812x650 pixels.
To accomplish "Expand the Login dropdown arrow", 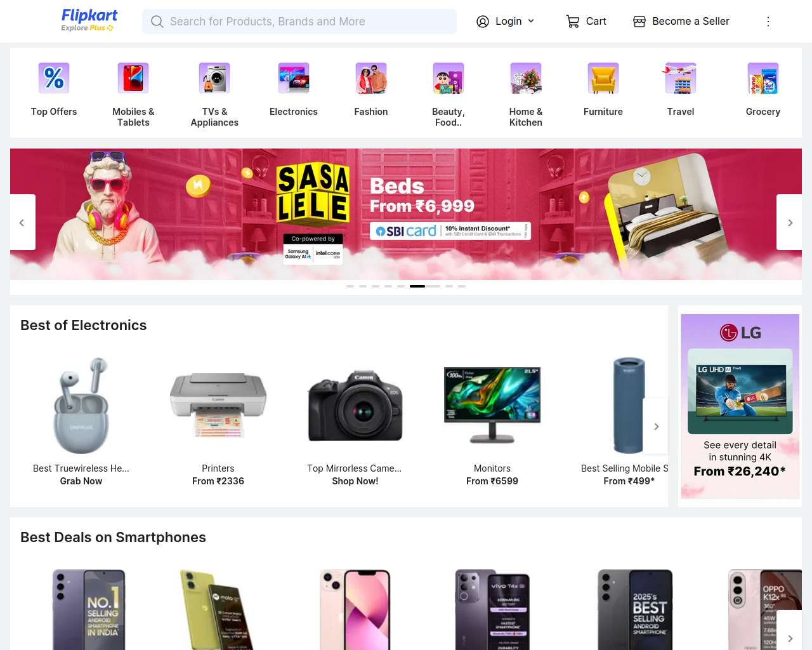I will 531,21.
